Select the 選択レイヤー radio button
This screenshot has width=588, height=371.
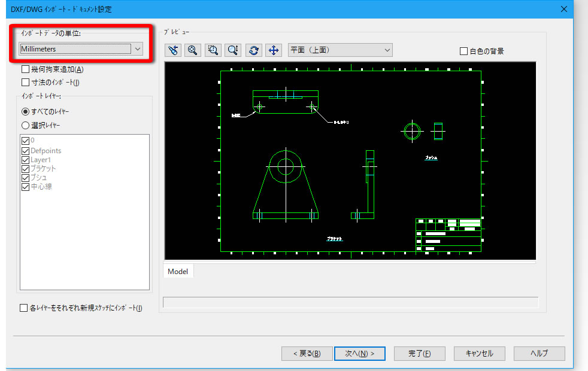[x=26, y=125]
